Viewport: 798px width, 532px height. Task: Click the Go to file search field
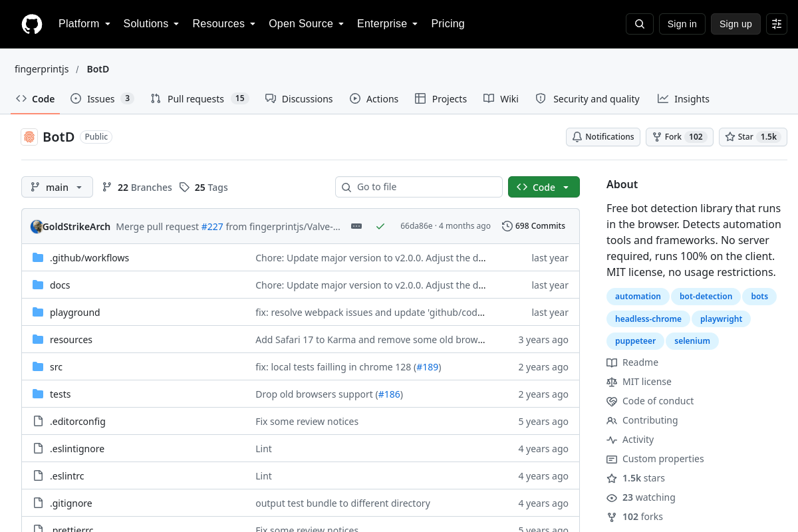pos(419,187)
